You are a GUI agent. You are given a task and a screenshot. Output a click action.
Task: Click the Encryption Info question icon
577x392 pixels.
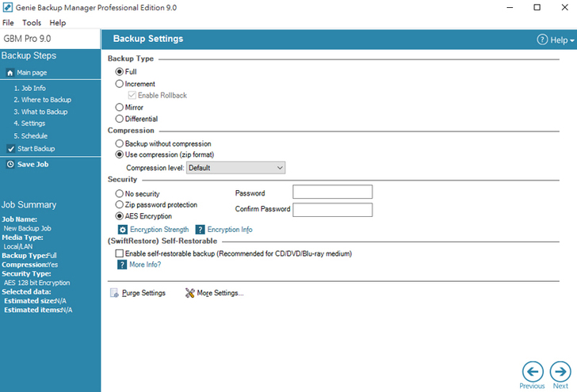(x=201, y=230)
